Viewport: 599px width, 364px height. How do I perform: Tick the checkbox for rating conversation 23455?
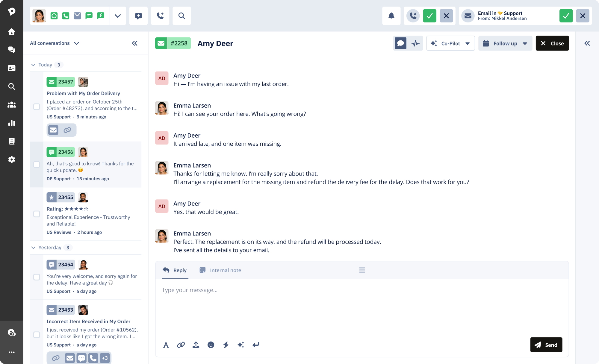[x=37, y=214]
